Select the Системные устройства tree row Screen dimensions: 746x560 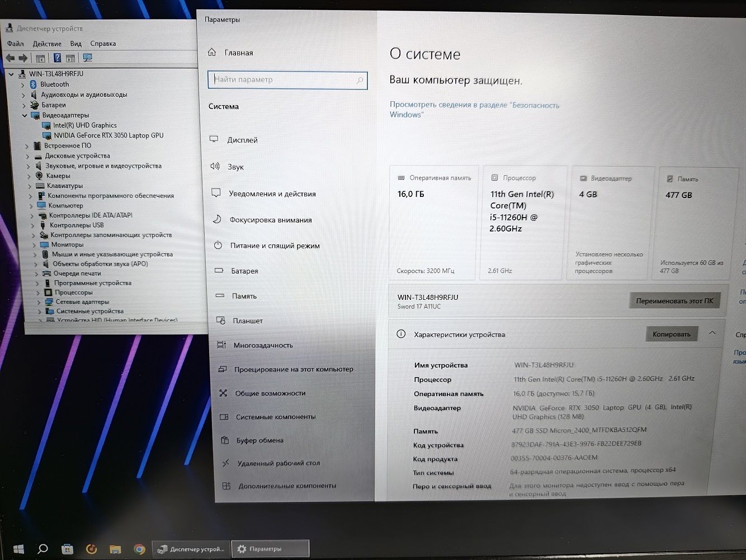click(x=90, y=312)
